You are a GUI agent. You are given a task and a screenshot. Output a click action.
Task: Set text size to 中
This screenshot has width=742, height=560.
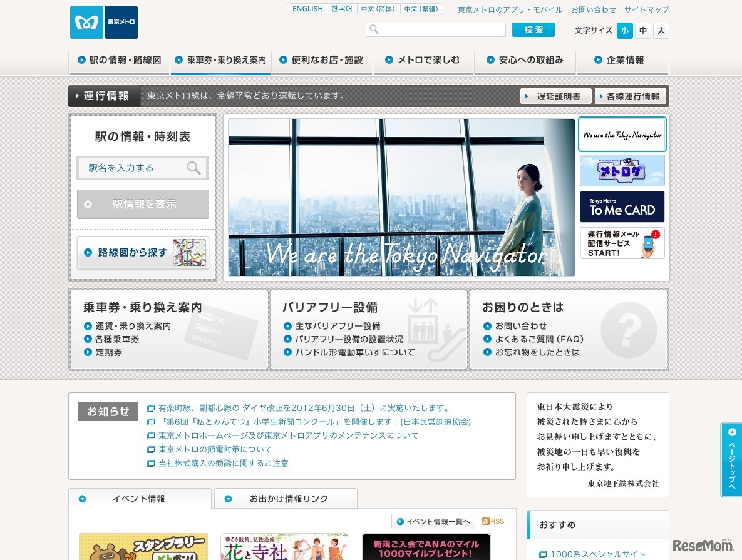(642, 31)
